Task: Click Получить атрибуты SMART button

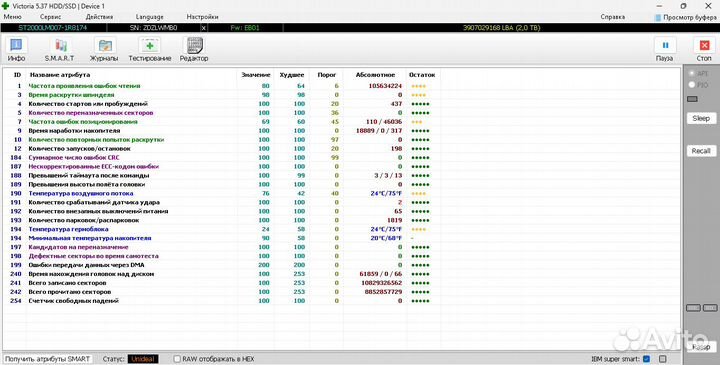Action: [48, 359]
